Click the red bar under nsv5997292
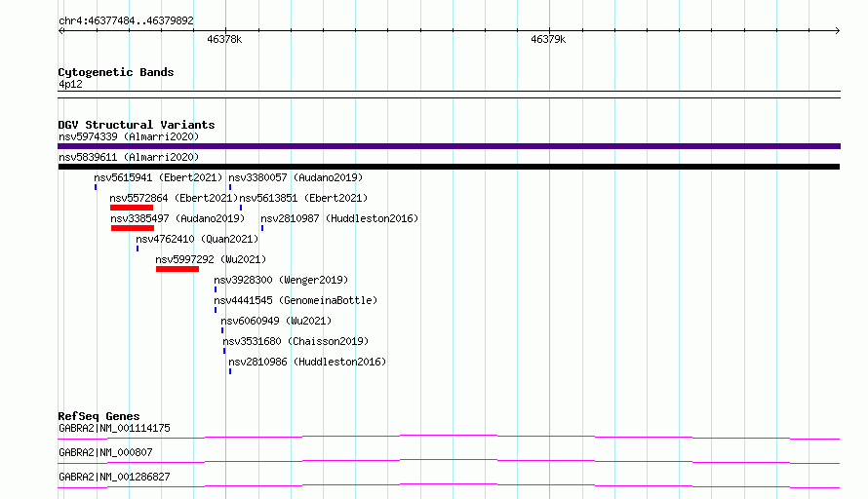This screenshot has height=499, width=868. pyautogui.click(x=178, y=269)
